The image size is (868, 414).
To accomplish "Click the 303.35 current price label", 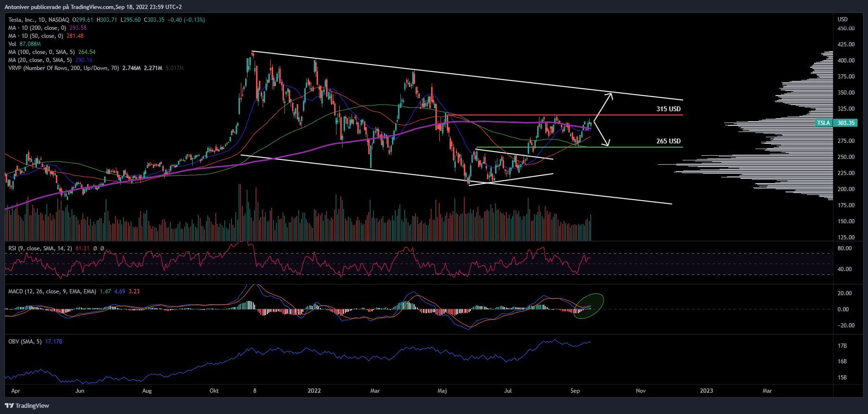I will (846, 123).
